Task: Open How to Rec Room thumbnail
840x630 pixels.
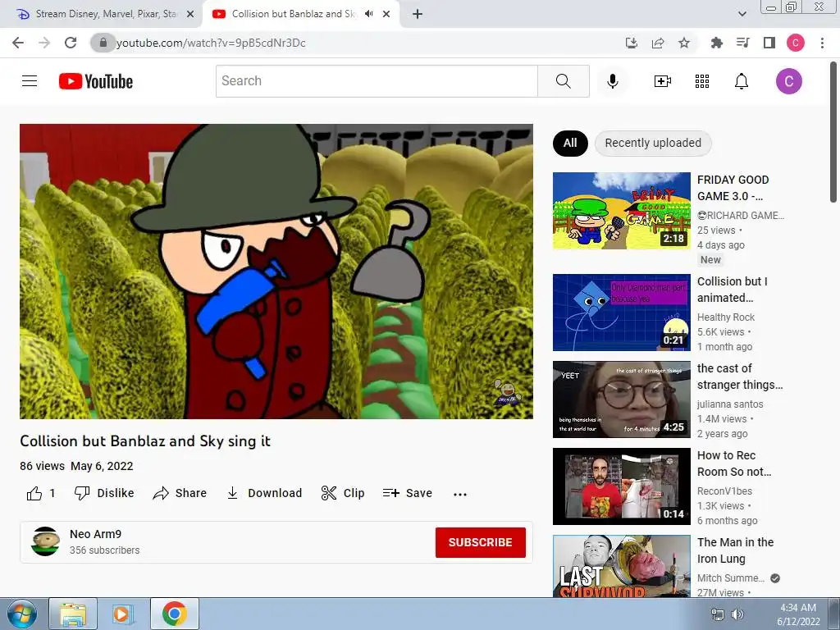Action: tap(622, 486)
